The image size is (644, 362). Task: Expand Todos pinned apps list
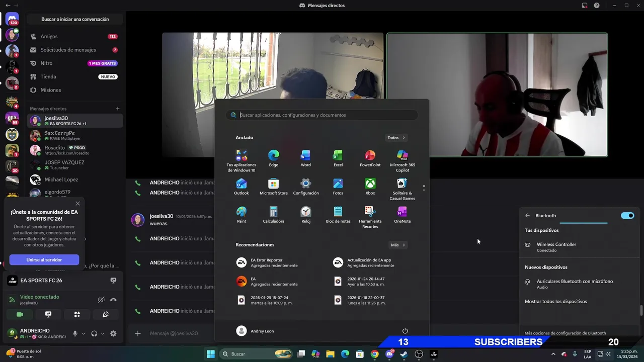point(396,138)
